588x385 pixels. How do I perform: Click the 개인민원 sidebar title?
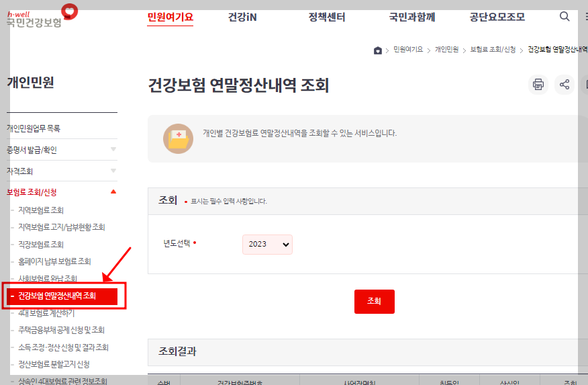click(x=30, y=82)
